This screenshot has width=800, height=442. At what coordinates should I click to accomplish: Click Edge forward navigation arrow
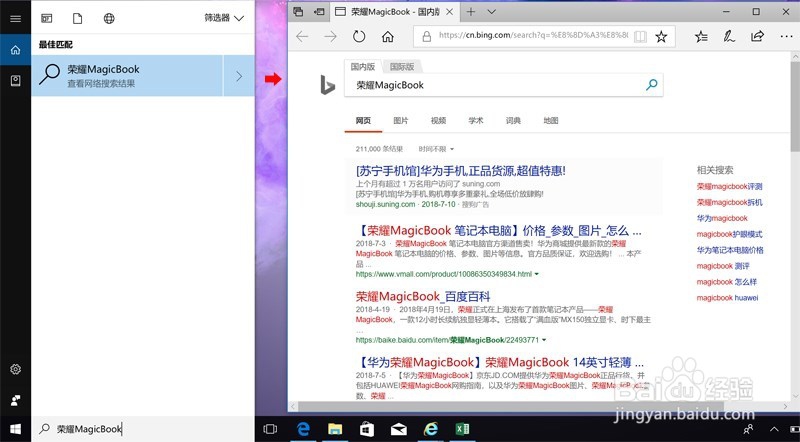(x=331, y=36)
